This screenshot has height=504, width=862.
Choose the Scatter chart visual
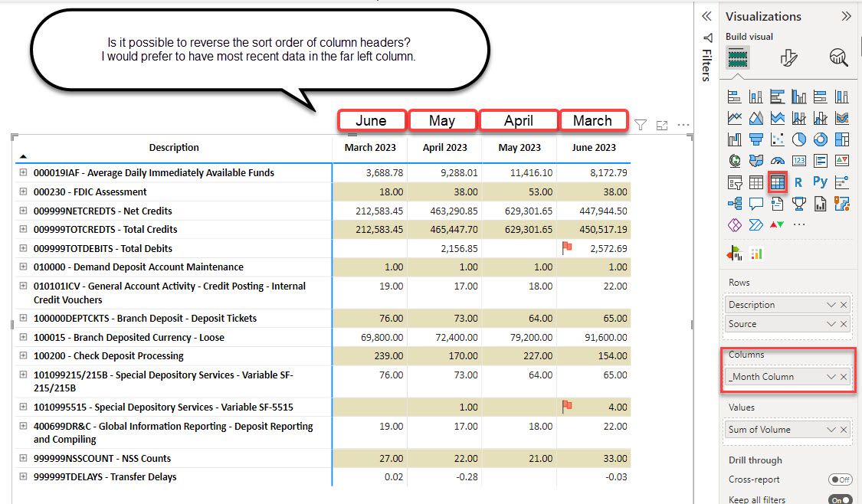click(778, 139)
